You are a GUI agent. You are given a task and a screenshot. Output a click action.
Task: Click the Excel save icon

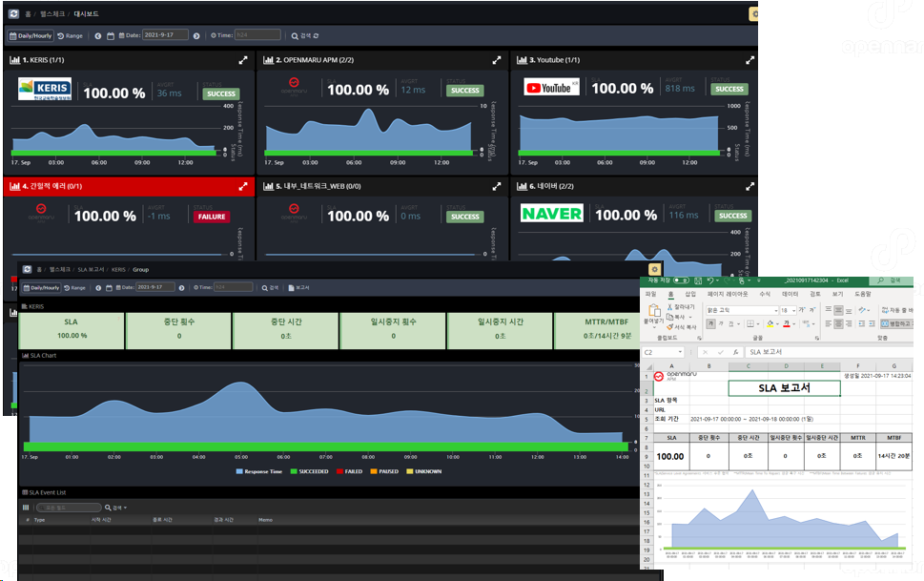(x=700, y=280)
